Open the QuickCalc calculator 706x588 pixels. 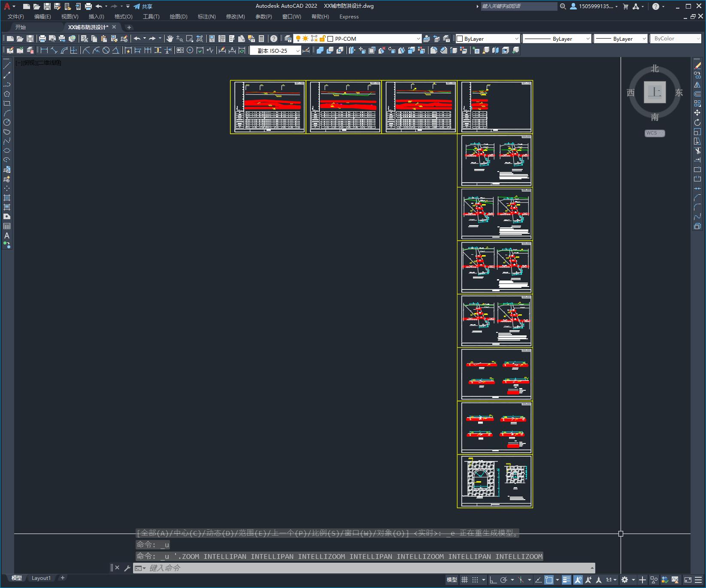pyautogui.click(x=261, y=39)
